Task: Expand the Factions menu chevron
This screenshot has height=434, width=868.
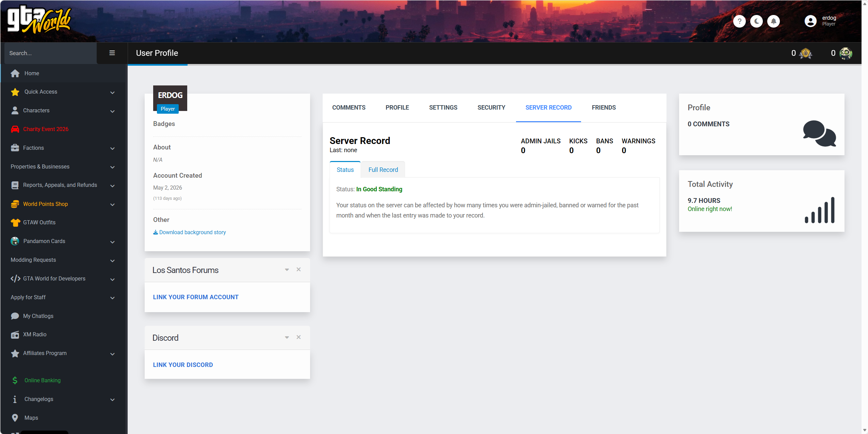Action: click(112, 149)
